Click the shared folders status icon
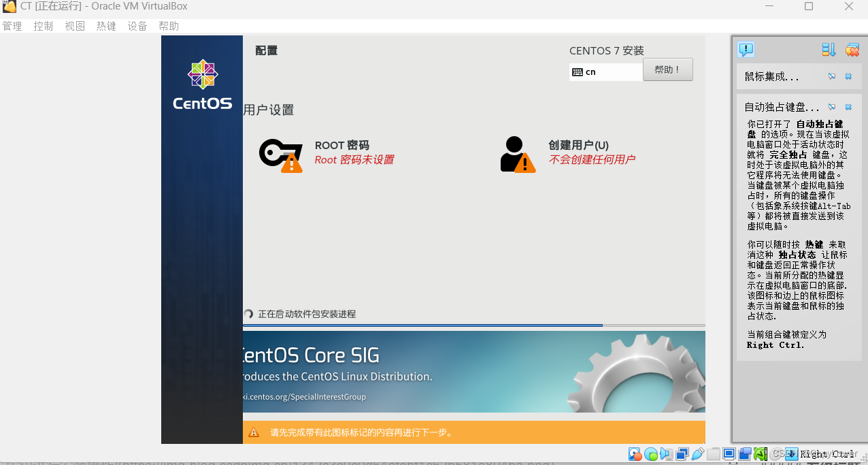Screen dimensions: 868x465 coord(714,453)
